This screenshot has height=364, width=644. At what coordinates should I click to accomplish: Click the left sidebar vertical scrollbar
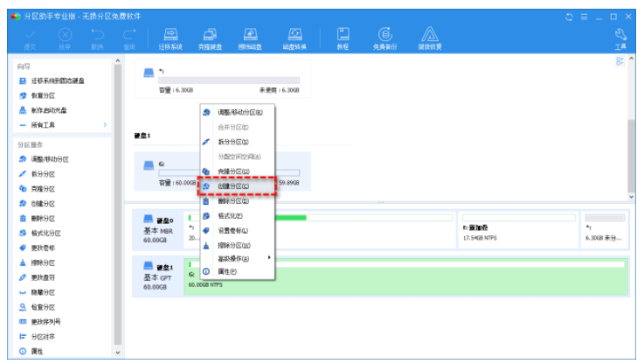118,201
